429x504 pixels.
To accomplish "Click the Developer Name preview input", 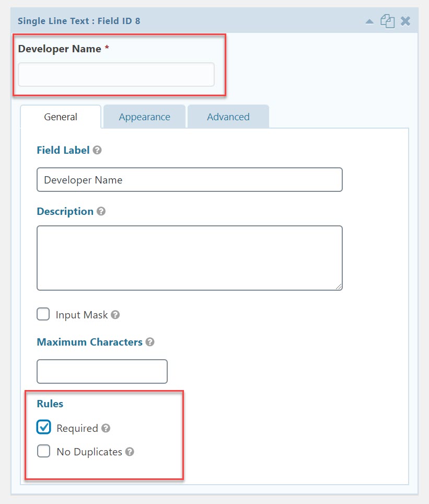I will pyautogui.click(x=116, y=75).
